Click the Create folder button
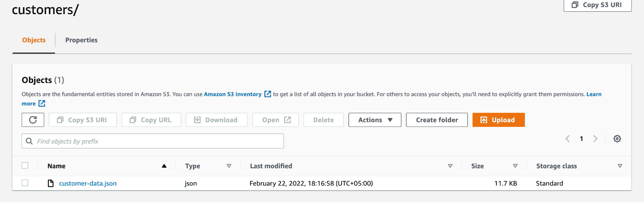The width and height of the screenshot is (644, 202). tap(437, 120)
